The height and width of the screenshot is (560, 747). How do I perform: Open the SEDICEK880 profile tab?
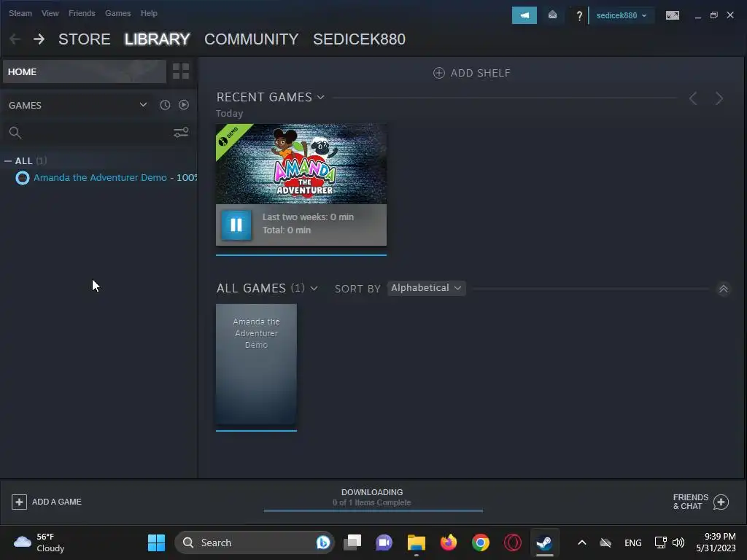[x=359, y=39]
